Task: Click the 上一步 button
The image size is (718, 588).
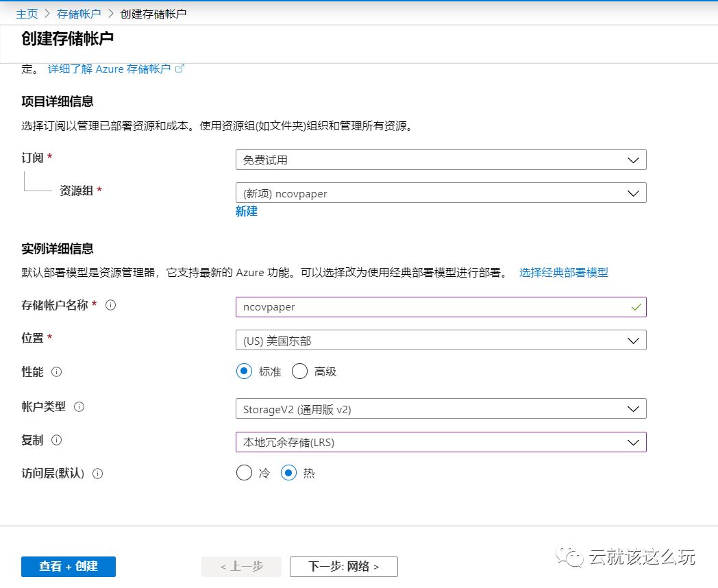Action: click(241, 567)
